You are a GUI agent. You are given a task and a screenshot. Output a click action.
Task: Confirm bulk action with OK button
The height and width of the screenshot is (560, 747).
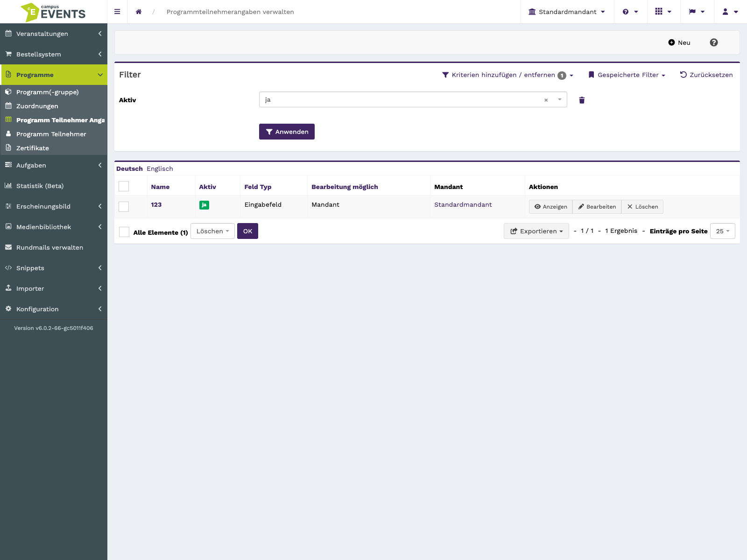pyautogui.click(x=247, y=231)
